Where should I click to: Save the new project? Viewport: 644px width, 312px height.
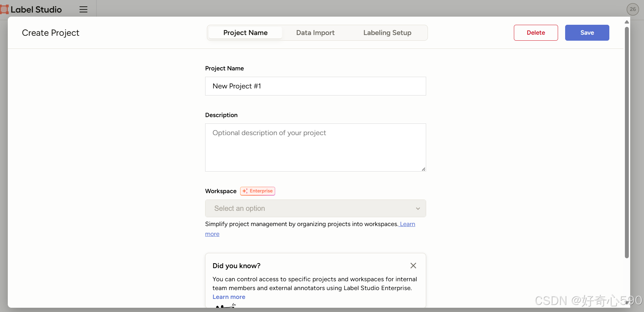pyautogui.click(x=587, y=33)
